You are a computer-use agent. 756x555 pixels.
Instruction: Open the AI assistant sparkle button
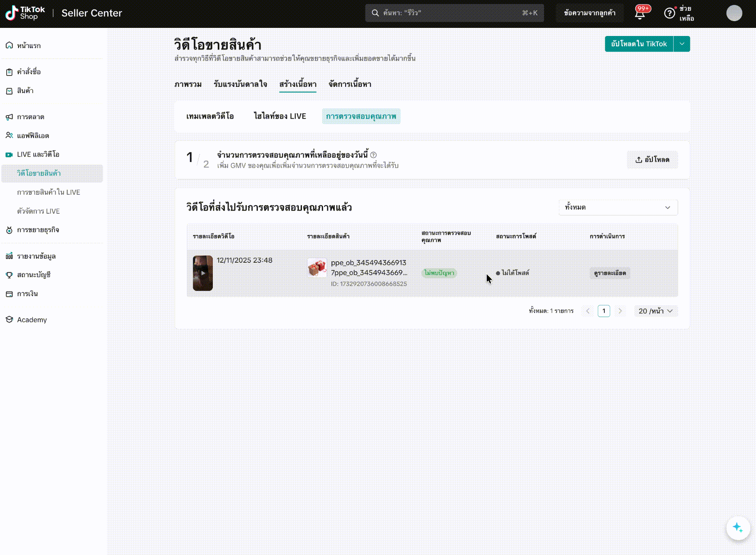[738, 528]
